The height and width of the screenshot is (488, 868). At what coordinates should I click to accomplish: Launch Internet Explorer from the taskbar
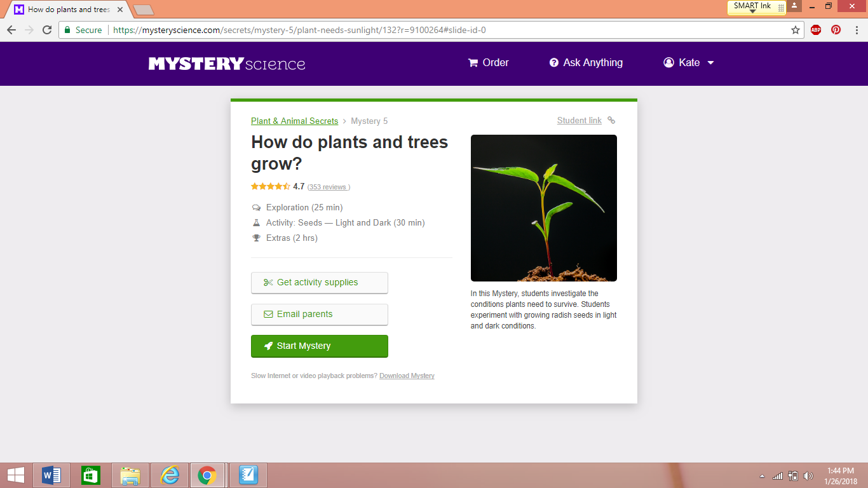tap(169, 475)
